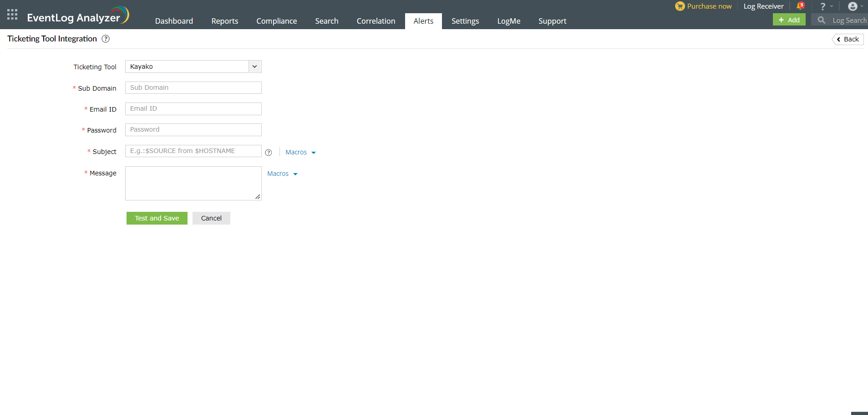This screenshot has width=868, height=415.
Task: Expand the Macros dropdown next to Subject
Action: click(x=300, y=152)
